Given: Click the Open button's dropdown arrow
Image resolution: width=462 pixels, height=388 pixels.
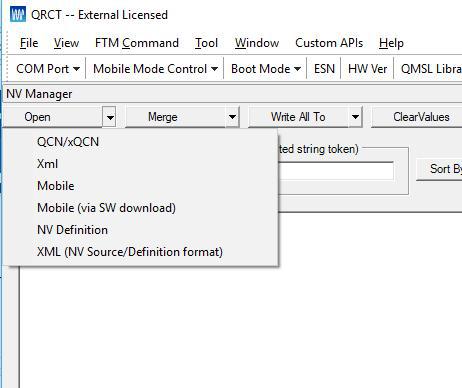Looking at the screenshot, I should [x=109, y=117].
